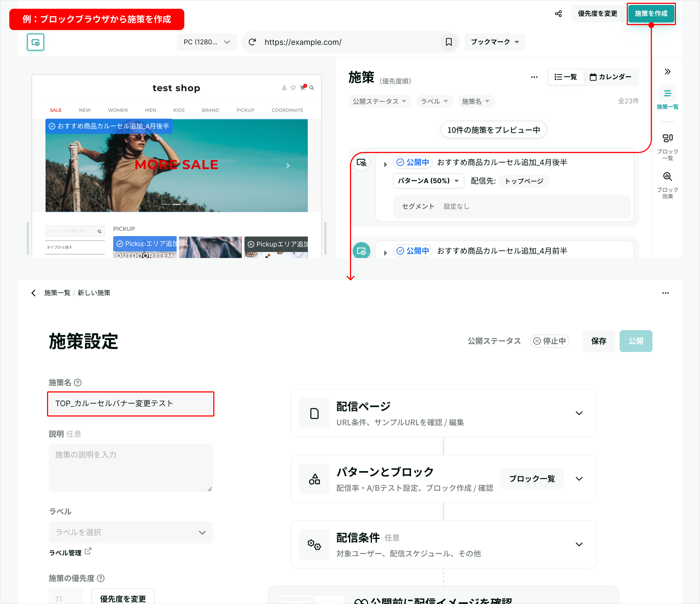Open ラベル filter dropdown
The width and height of the screenshot is (700, 604).
click(x=434, y=101)
